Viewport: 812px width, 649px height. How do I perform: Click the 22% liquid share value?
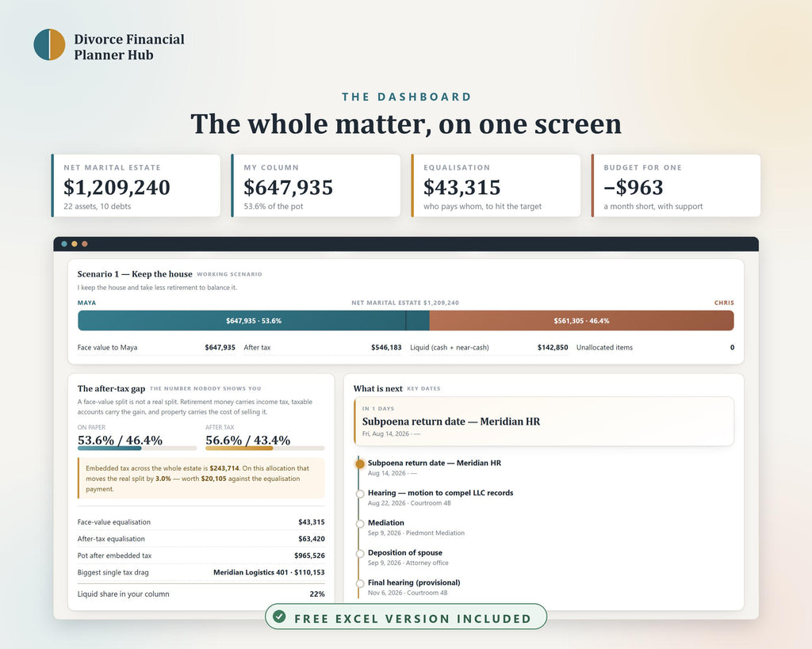[317, 594]
